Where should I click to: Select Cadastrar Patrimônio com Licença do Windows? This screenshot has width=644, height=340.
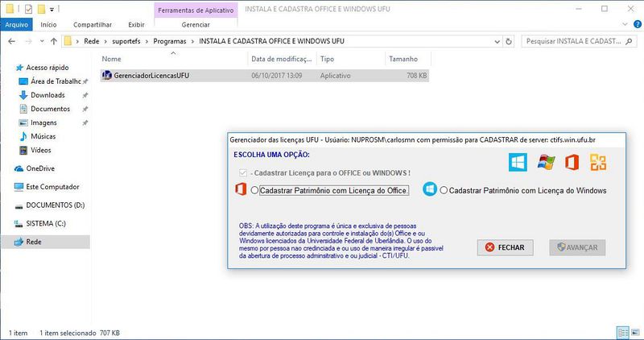coord(444,190)
